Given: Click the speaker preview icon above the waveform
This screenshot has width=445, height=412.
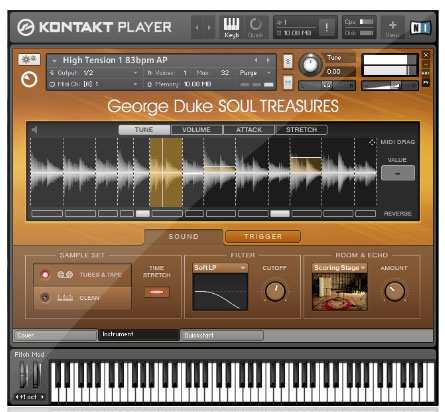Looking at the screenshot, I should pos(34,130).
